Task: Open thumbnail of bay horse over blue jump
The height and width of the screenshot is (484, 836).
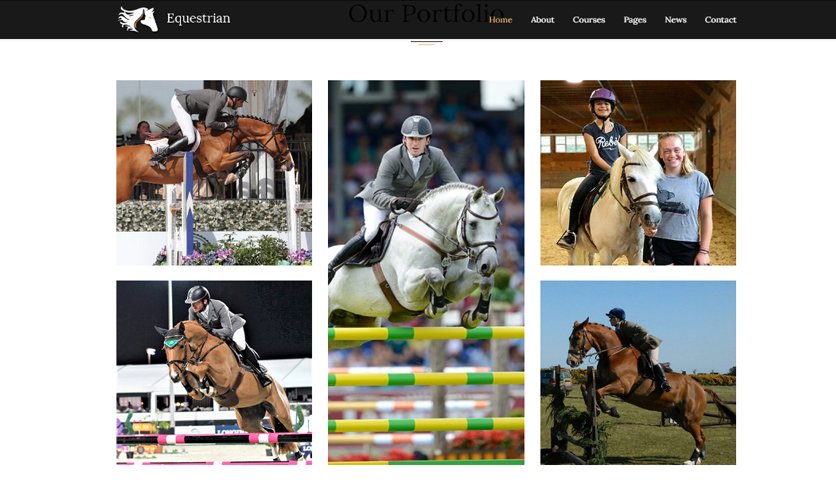Action: 214,173
